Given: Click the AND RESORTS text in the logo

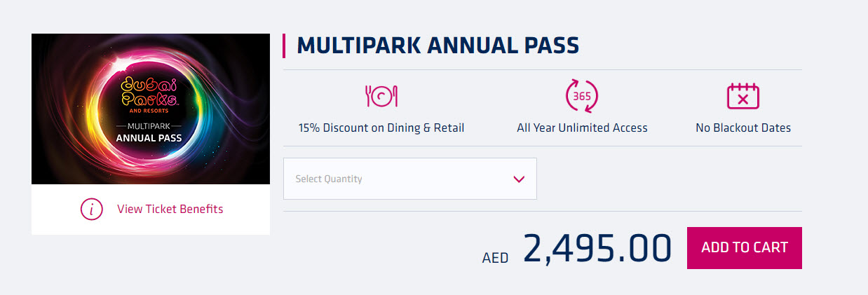Looking at the screenshot, I should [149, 111].
